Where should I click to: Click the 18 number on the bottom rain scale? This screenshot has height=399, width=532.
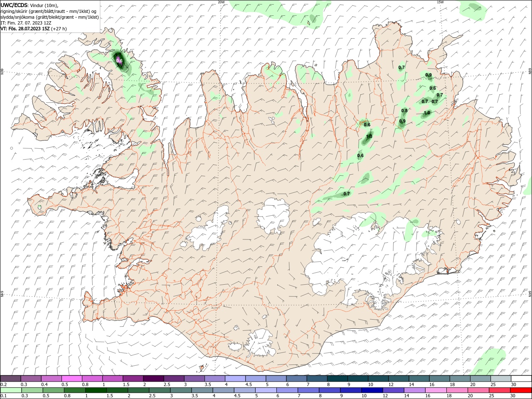[x=450, y=396]
